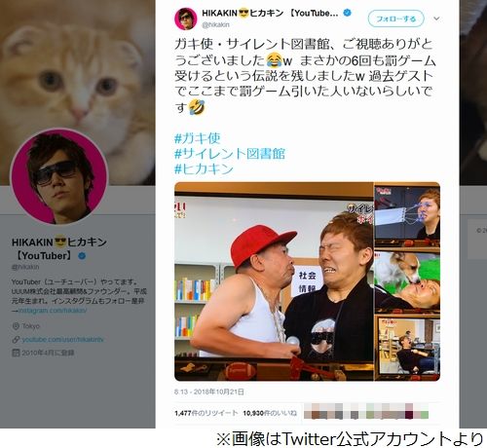Open the #サイレント図書館 hashtag
The width and height of the screenshot is (487, 448).
[x=230, y=153]
